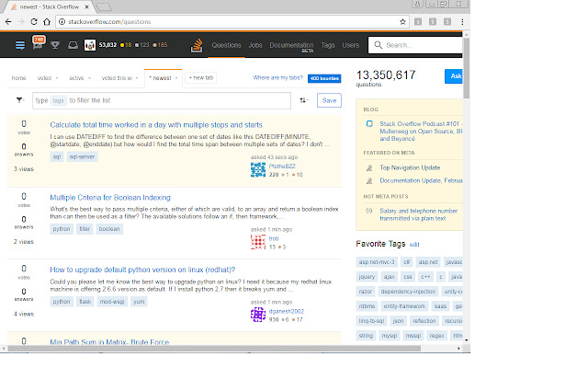Expand the active tab dropdown arrow
The height and width of the screenshot is (368, 588).
click(x=90, y=78)
